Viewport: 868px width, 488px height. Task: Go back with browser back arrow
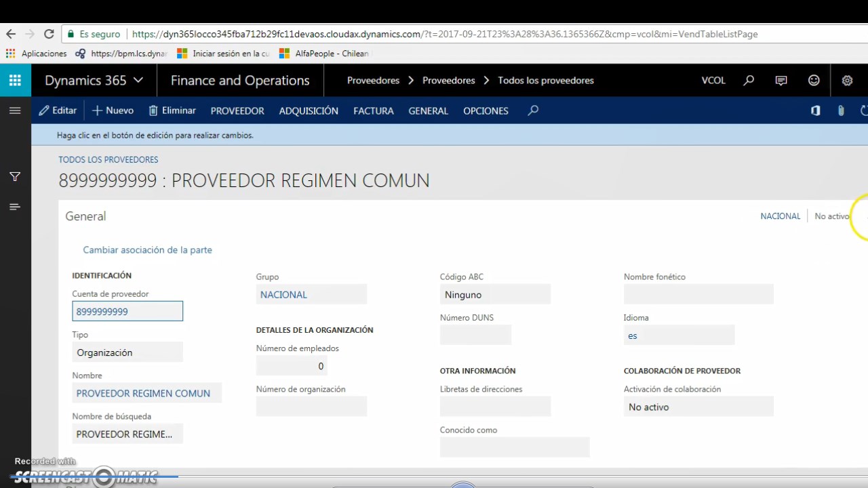tap(11, 34)
